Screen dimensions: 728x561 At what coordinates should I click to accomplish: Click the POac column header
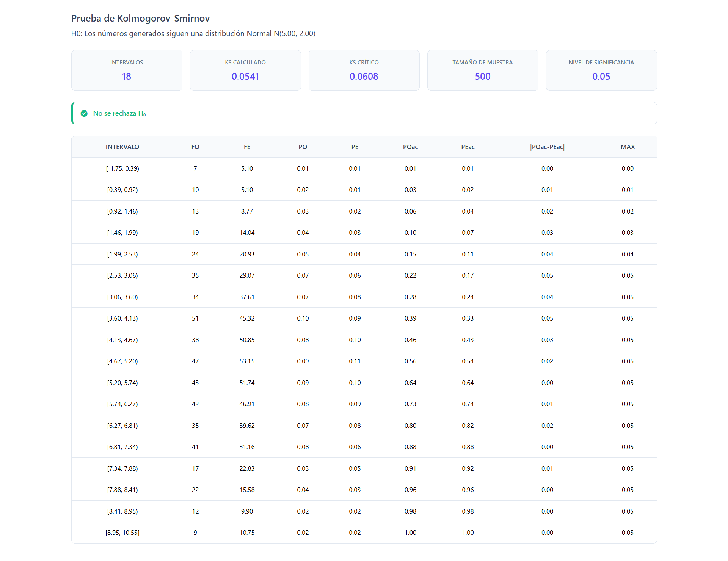pyautogui.click(x=410, y=147)
